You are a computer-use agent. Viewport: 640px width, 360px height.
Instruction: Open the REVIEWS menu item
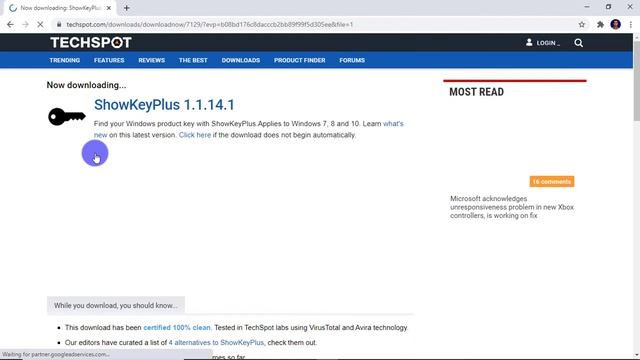pos(151,60)
